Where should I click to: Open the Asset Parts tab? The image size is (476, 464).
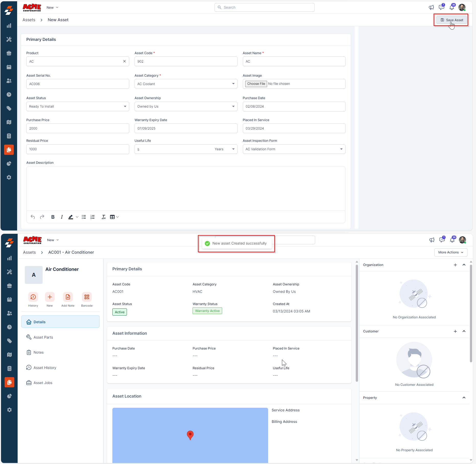(x=43, y=337)
